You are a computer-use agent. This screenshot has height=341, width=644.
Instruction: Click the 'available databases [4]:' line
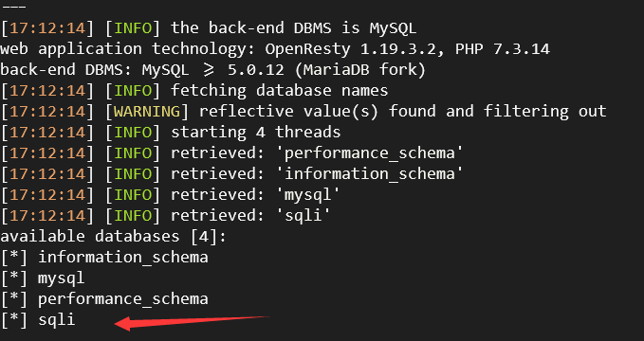114,237
